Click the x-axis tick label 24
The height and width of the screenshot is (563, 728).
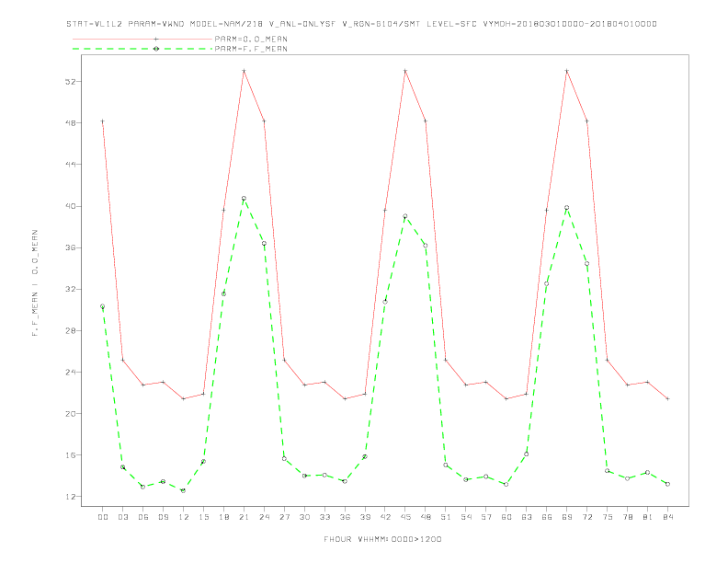[x=264, y=517]
